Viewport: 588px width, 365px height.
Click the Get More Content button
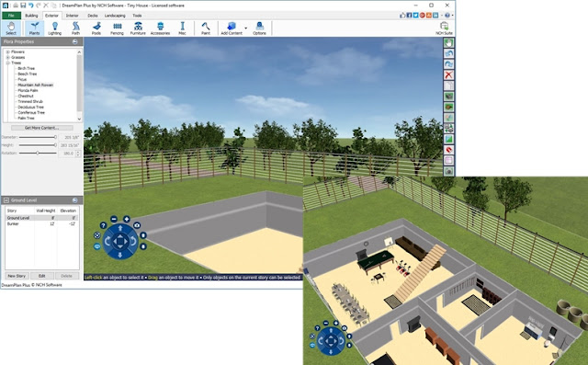(x=41, y=128)
